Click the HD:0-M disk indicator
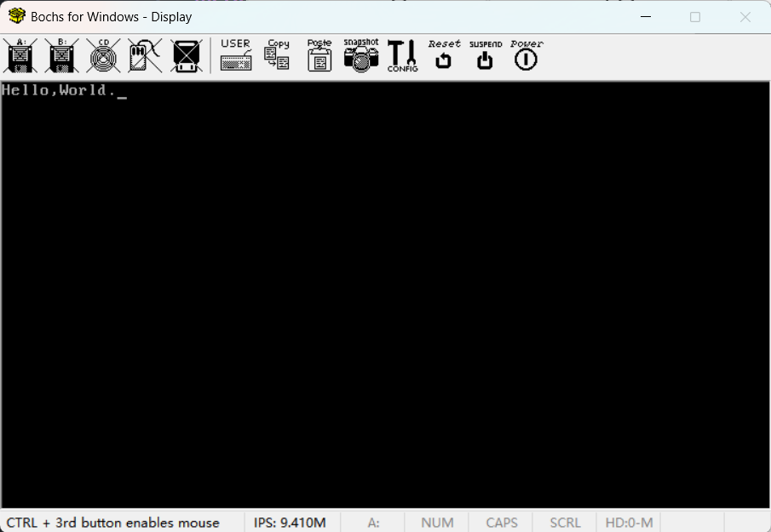This screenshot has width=771, height=532. point(629,523)
